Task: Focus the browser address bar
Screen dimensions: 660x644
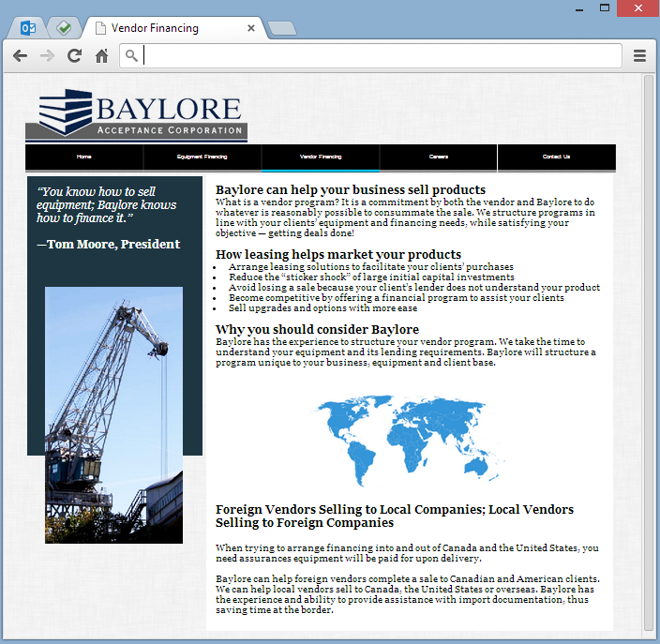Action: (x=375, y=56)
